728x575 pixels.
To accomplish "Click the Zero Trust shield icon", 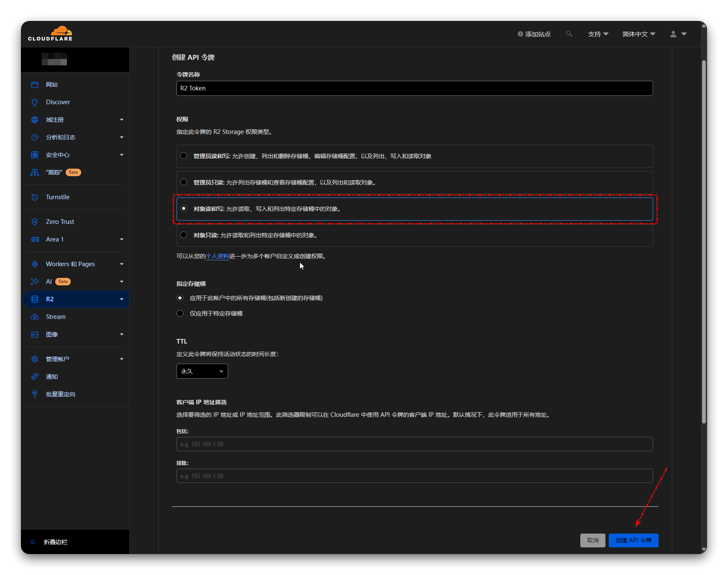I will click(35, 222).
